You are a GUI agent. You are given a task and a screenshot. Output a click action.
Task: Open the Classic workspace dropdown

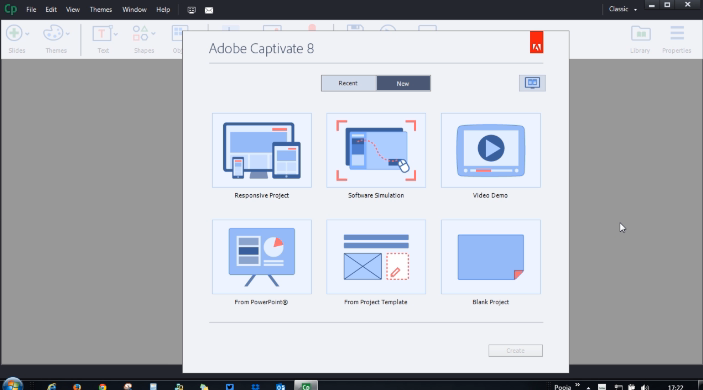pyautogui.click(x=623, y=9)
